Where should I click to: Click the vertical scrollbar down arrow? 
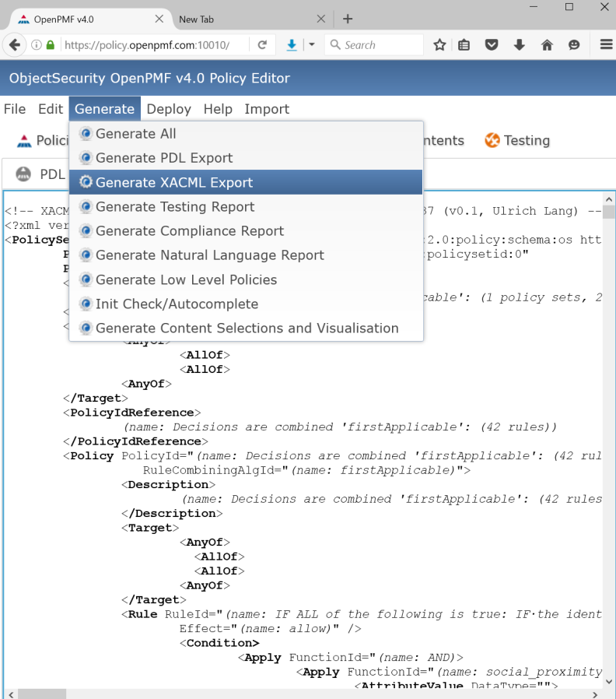(x=609, y=682)
